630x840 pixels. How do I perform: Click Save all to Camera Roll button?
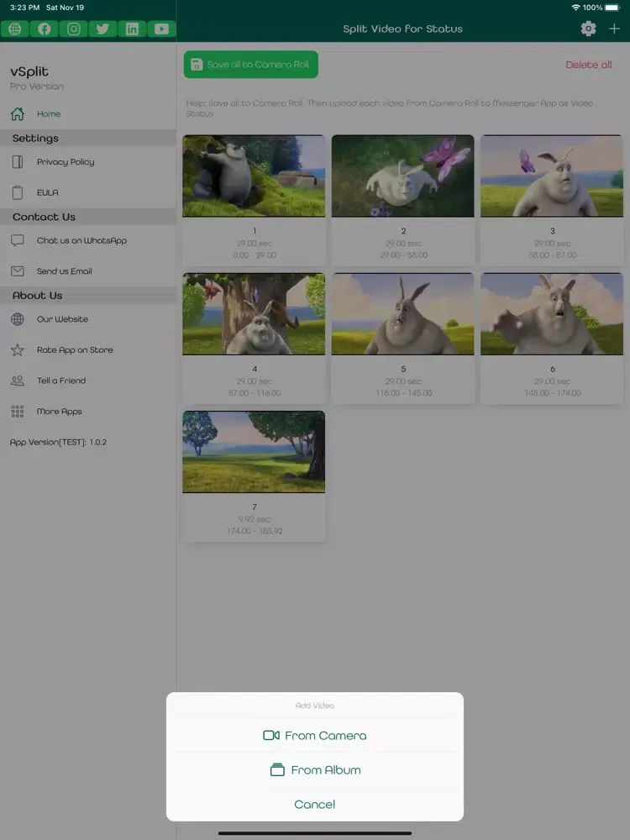[x=250, y=65]
